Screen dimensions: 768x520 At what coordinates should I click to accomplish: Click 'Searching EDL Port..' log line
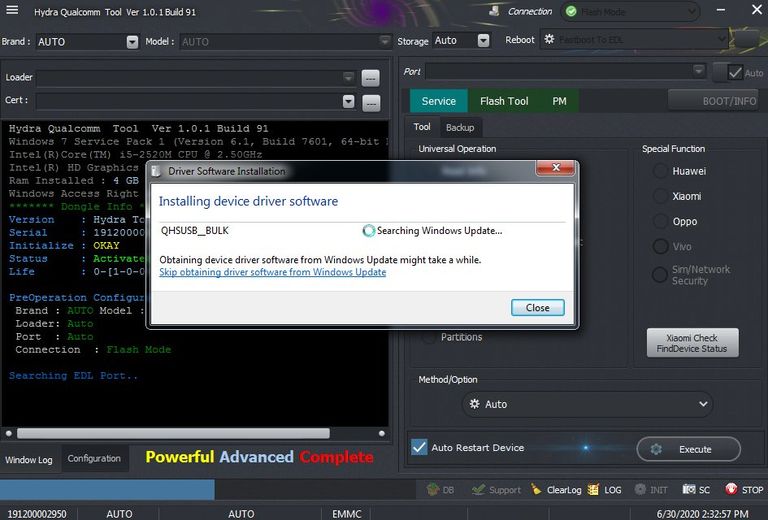click(x=73, y=376)
